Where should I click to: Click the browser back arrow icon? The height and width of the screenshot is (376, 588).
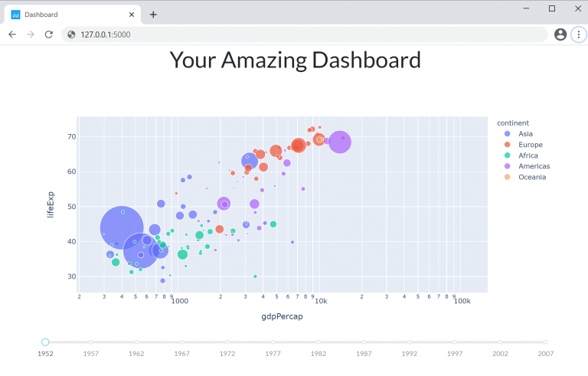[x=12, y=34]
